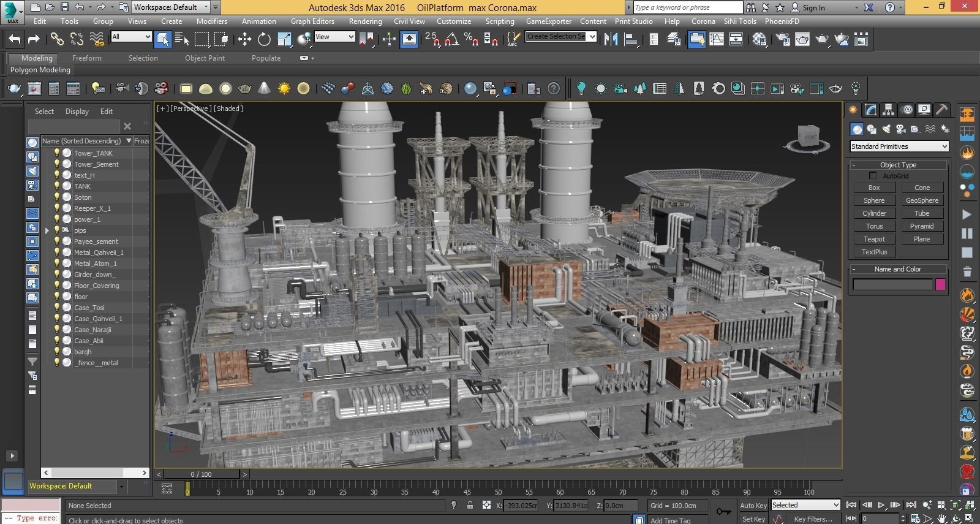Viewport: 980px width, 524px height.
Task: Click the Box primitive button
Action: click(874, 188)
